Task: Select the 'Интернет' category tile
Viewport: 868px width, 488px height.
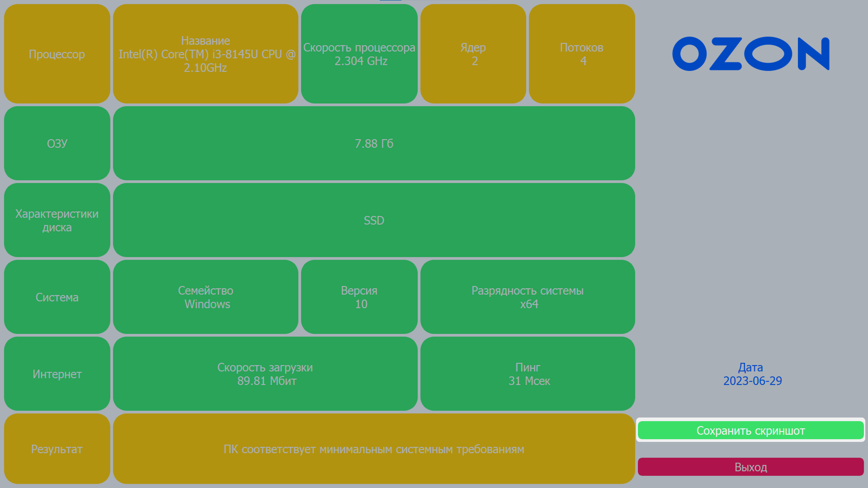Action: (57, 373)
